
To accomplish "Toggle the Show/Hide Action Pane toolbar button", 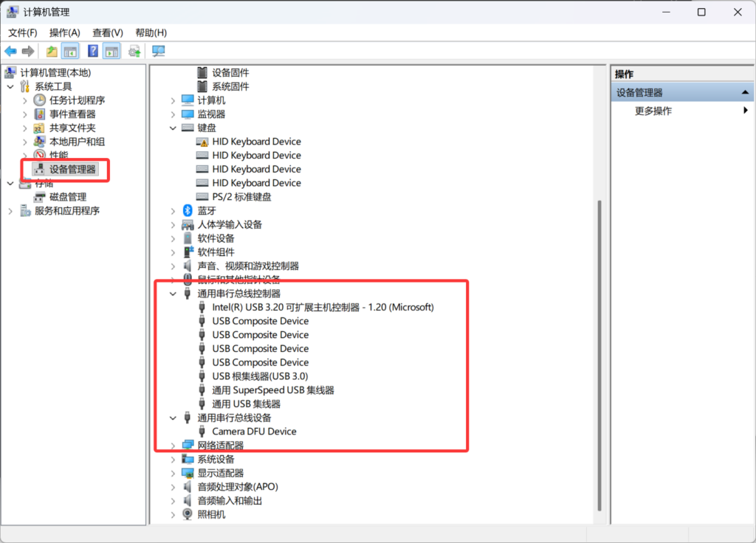I will (111, 51).
